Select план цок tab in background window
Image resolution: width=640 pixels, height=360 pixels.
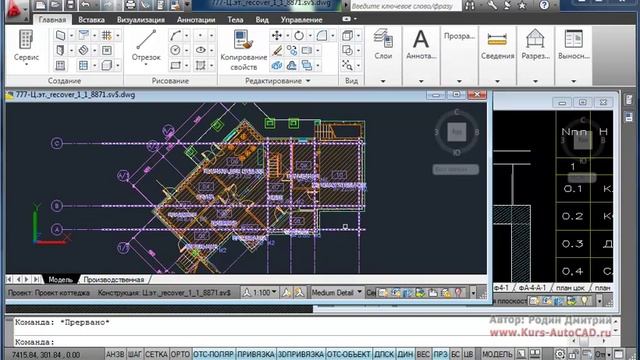(570, 288)
